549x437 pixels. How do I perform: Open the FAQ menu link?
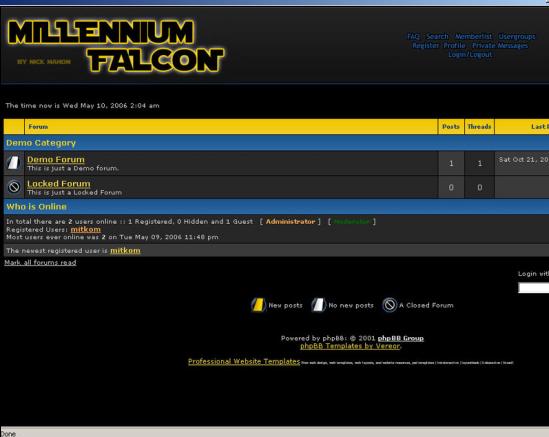[x=413, y=36]
